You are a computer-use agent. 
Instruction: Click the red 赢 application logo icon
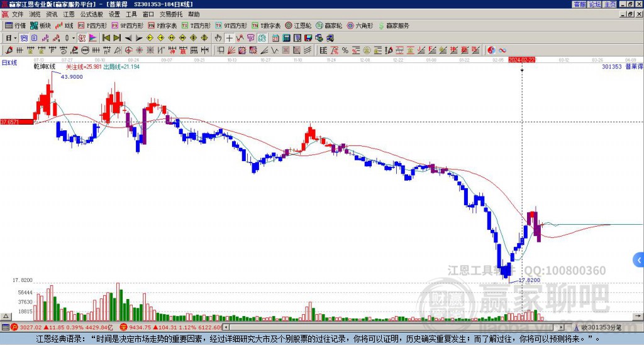5,14
